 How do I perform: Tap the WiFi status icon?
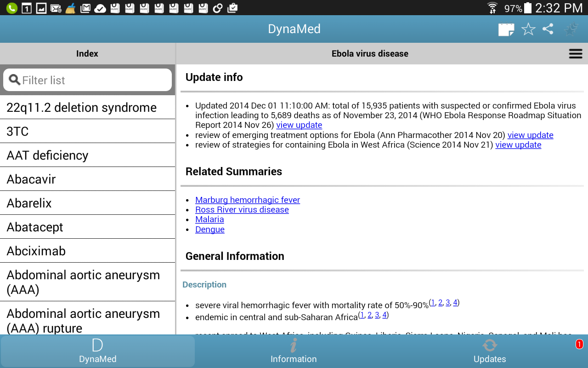[x=492, y=8]
